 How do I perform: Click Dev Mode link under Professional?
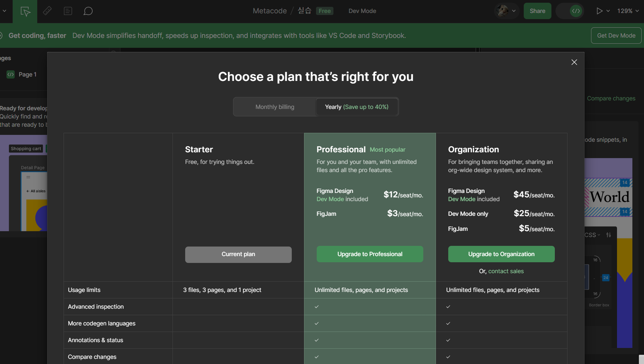[x=330, y=199]
